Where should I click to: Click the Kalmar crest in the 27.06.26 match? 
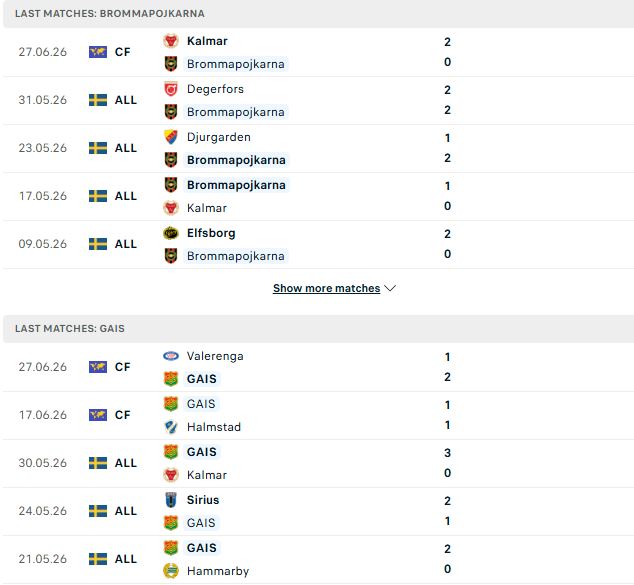171,41
